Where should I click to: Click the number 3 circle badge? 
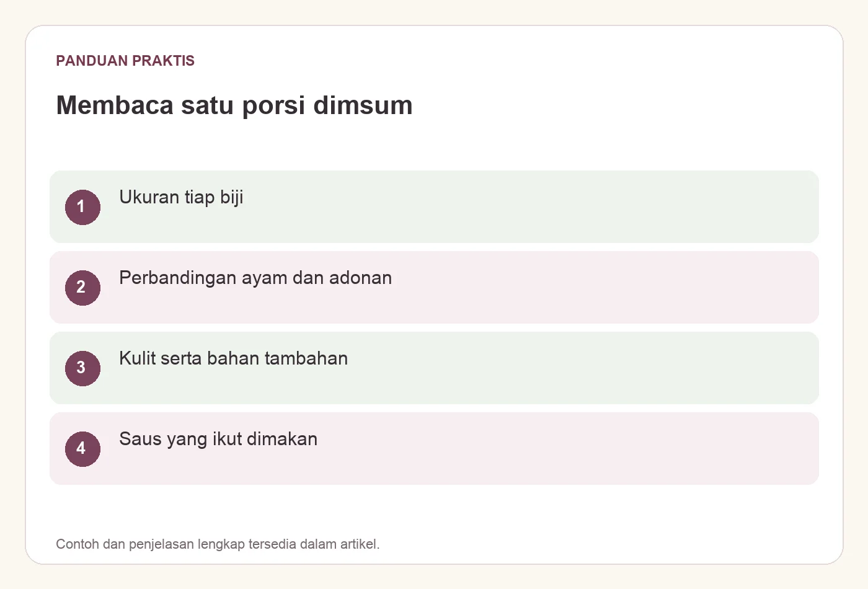click(82, 368)
